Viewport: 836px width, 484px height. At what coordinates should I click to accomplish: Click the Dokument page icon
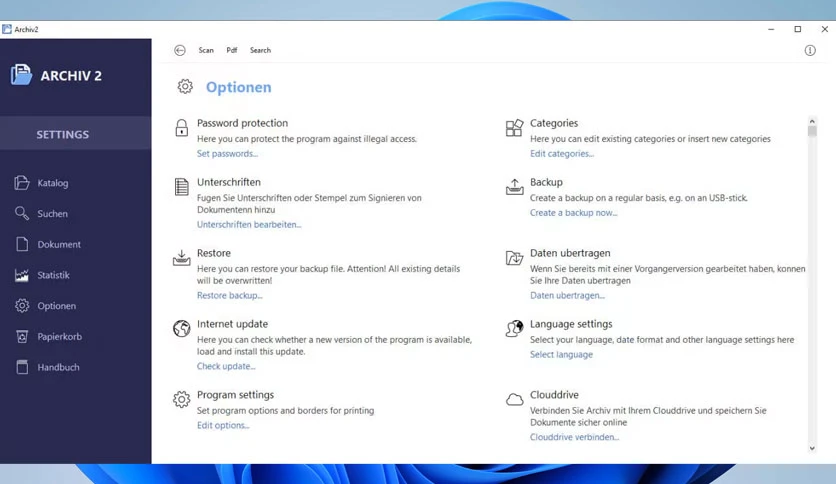[22, 244]
